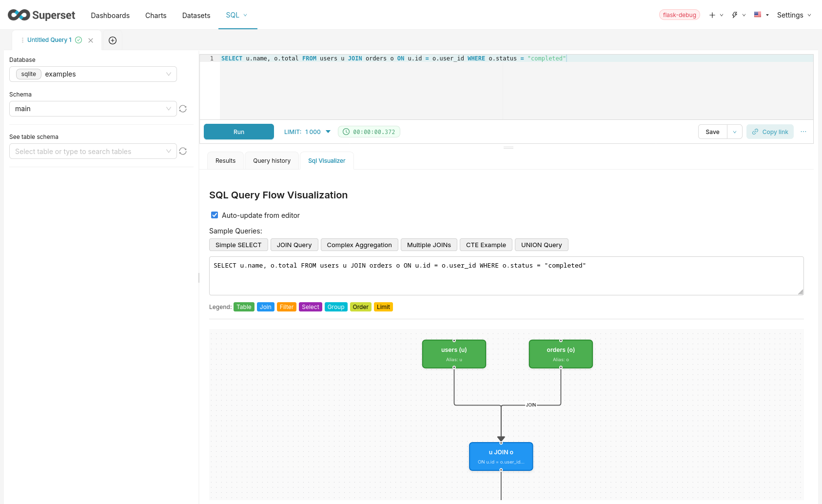The width and height of the screenshot is (822, 504).
Task: Toggle the Join legend chip
Action: coord(265,307)
